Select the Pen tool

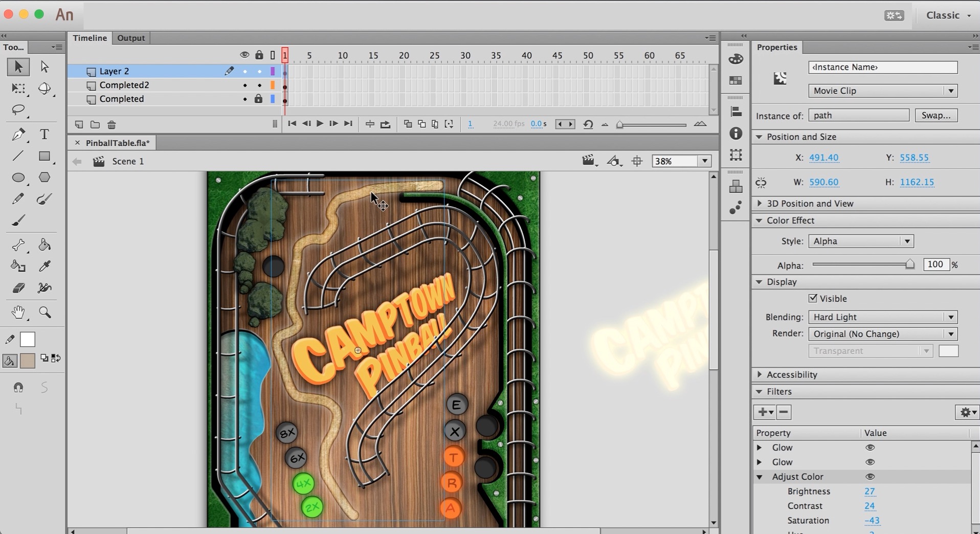pyautogui.click(x=18, y=135)
